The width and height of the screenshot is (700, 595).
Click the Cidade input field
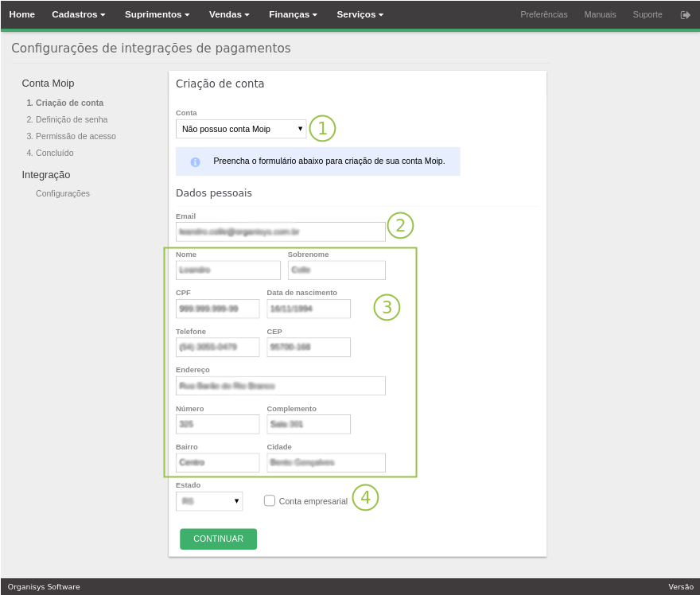[326, 462]
